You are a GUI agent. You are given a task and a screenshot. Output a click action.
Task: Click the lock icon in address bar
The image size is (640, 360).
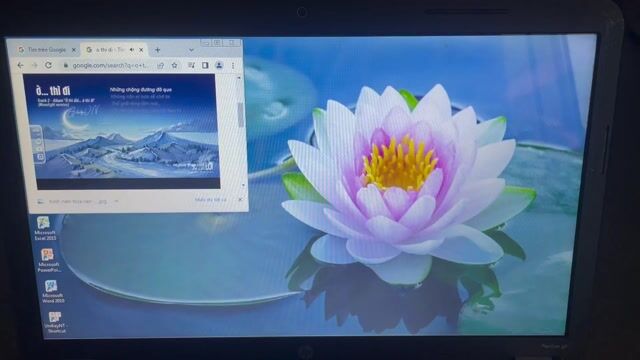(65, 65)
